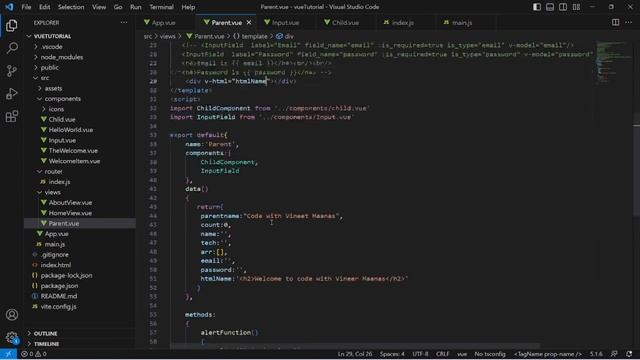Click the split editor right icon
The height and width of the screenshot is (360, 640).
(x=616, y=22)
